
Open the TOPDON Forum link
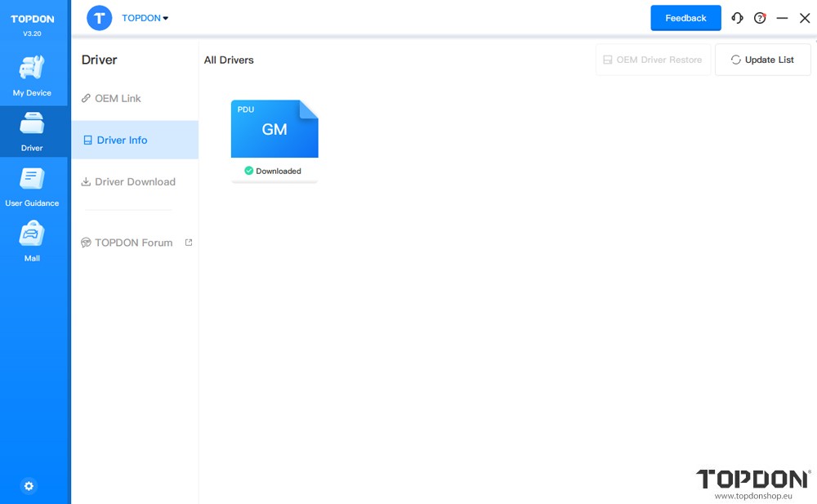(133, 243)
